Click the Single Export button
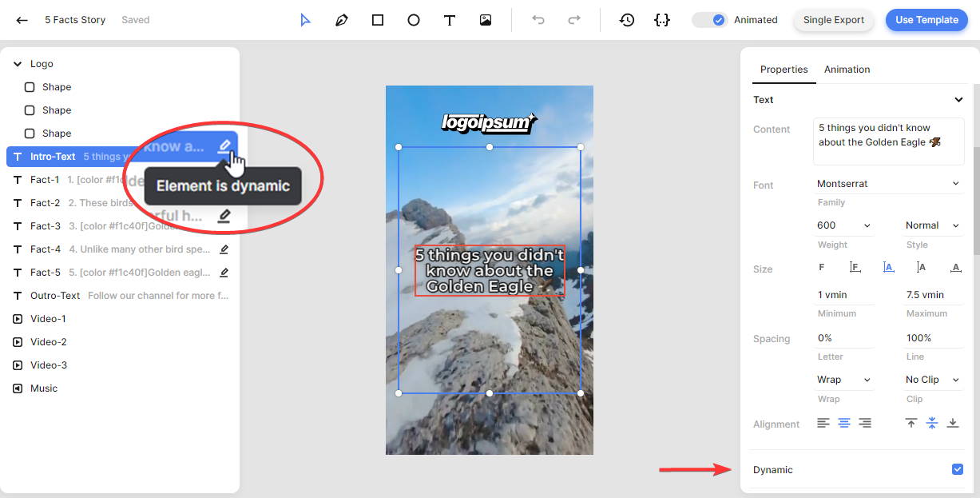980x498 pixels. [x=833, y=20]
